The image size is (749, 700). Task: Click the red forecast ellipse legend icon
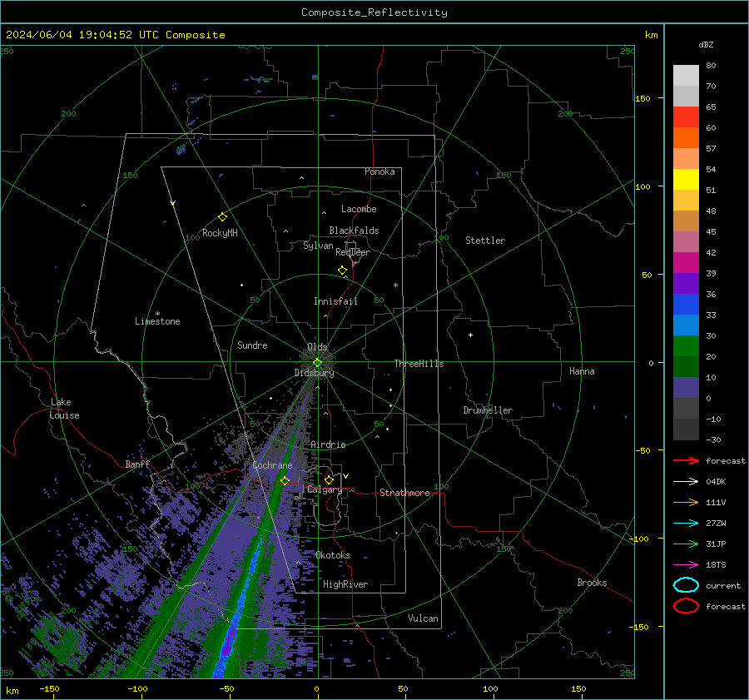pos(686,606)
